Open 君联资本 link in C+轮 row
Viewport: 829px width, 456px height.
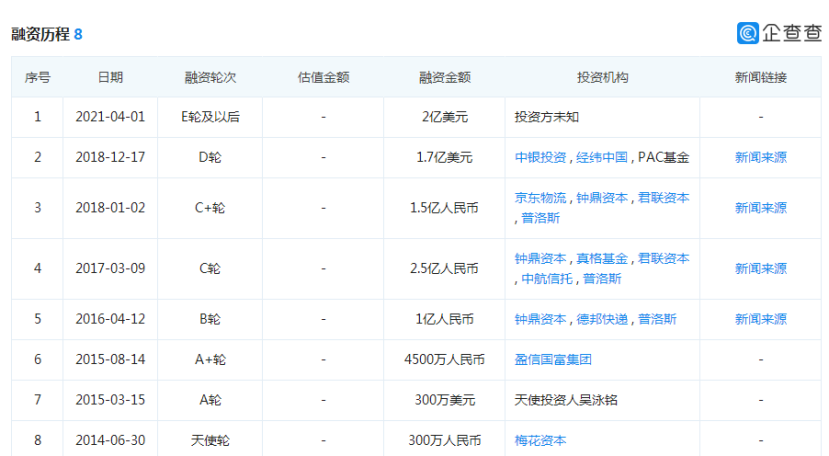[x=664, y=198]
